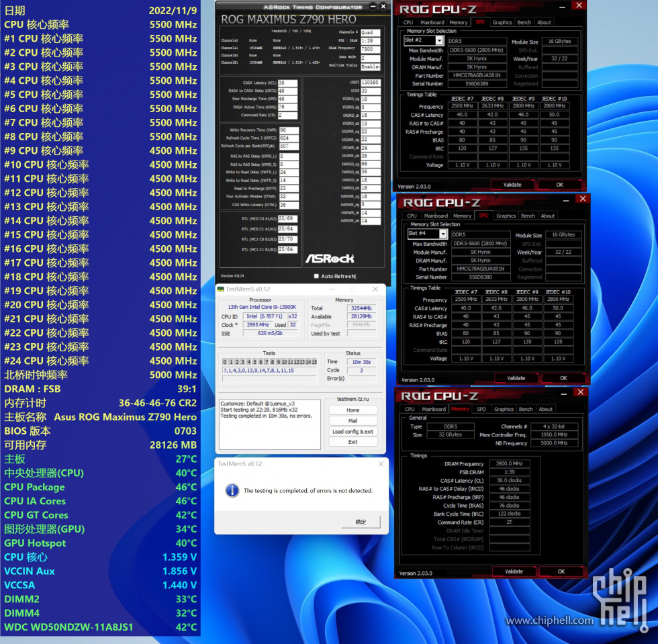Open the Bench tab in the Slot #4 CPU-Z window
Viewport: 658px width, 644px height.
[x=528, y=216]
